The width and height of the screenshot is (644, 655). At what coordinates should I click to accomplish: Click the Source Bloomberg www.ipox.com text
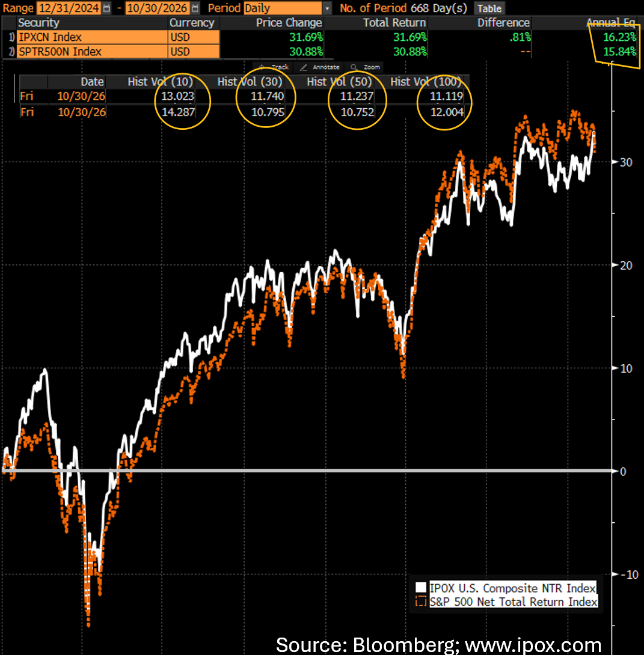[x=438, y=645]
